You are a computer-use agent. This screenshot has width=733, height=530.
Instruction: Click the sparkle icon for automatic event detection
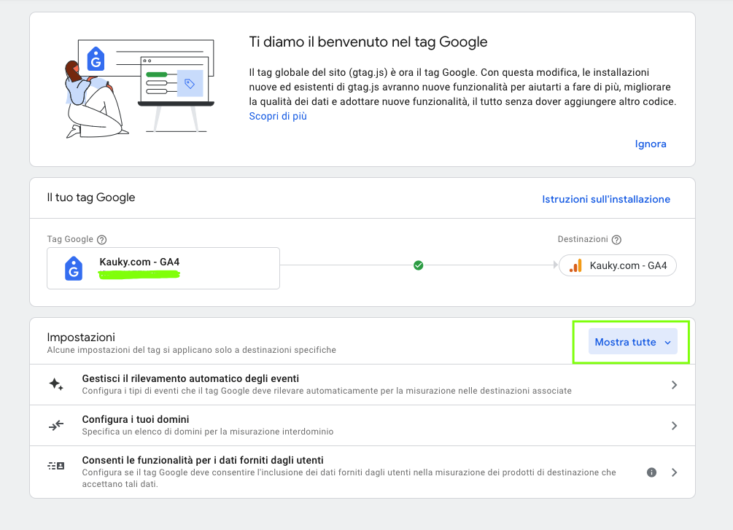56,384
